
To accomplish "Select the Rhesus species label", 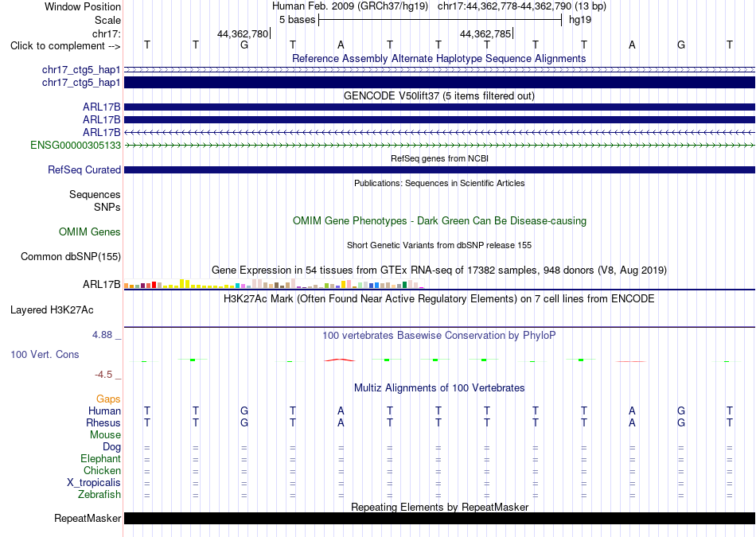I will [103, 422].
